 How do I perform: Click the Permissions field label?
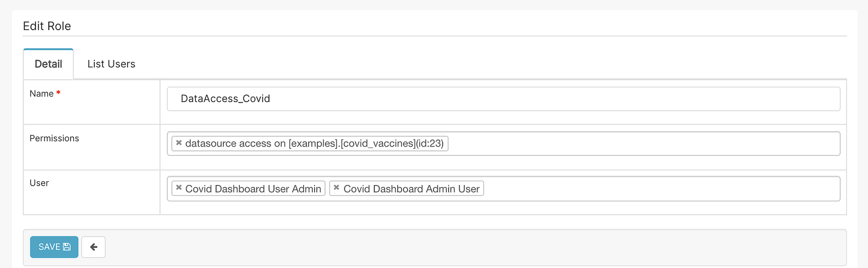54,138
